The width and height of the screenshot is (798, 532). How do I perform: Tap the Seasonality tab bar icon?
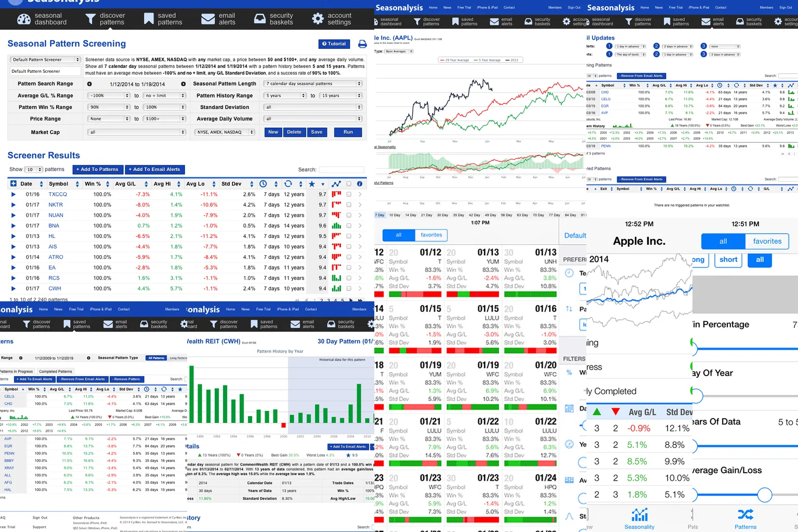(x=639, y=515)
